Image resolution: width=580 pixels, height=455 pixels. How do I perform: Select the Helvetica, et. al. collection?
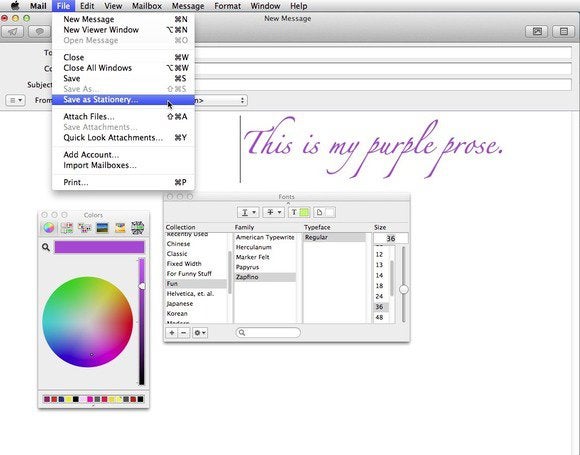click(196, 294)
